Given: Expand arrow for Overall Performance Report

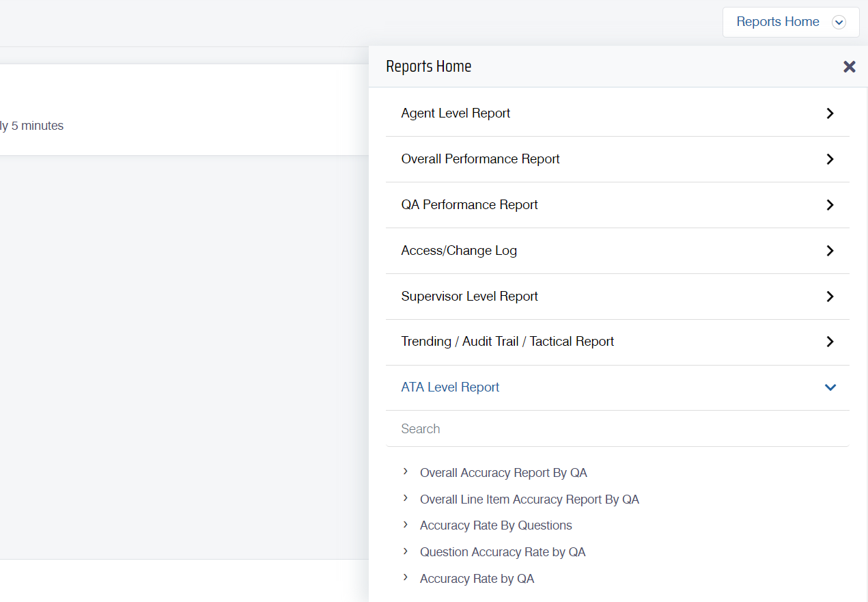Looking at the screenshot, I should (x=830, y=159).
